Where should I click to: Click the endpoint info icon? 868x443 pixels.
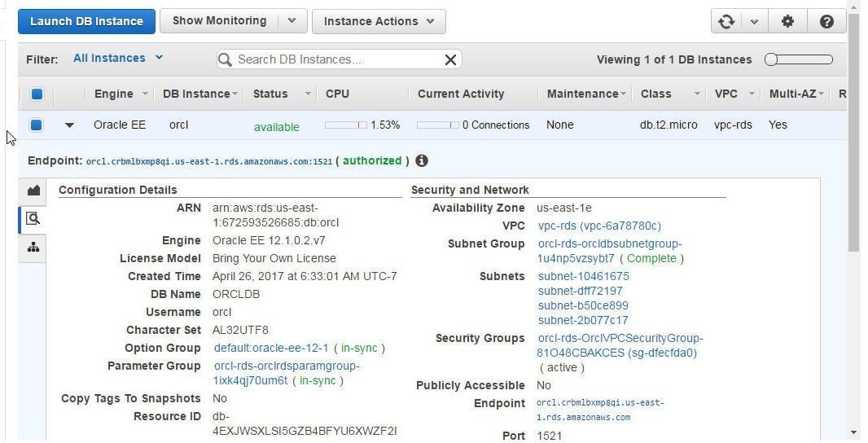[x=421, y=160]
